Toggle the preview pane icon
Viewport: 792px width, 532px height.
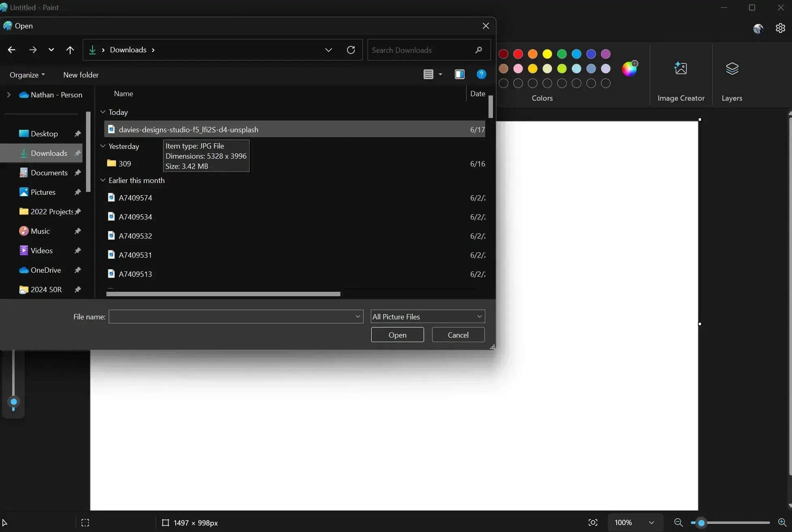point(459,75)
